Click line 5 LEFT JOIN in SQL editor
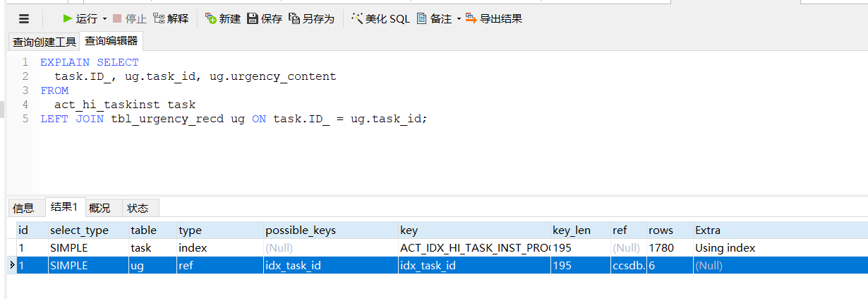This screenshot has width=868, height=299. (x=71, y=119)
